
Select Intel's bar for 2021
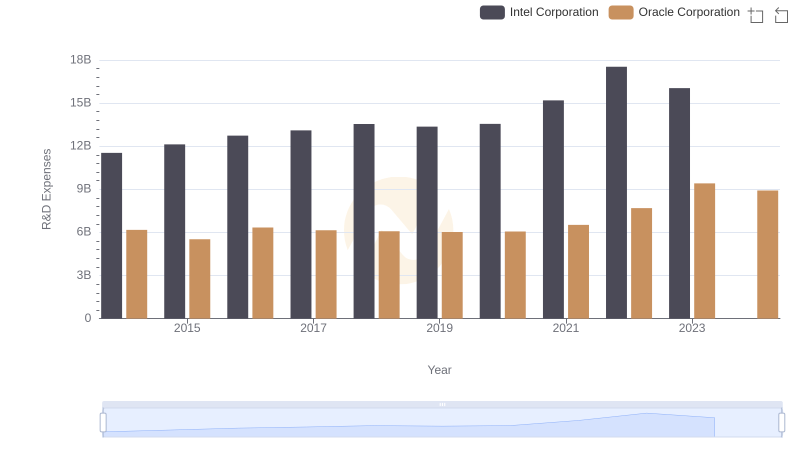click(x=554, y=210)
